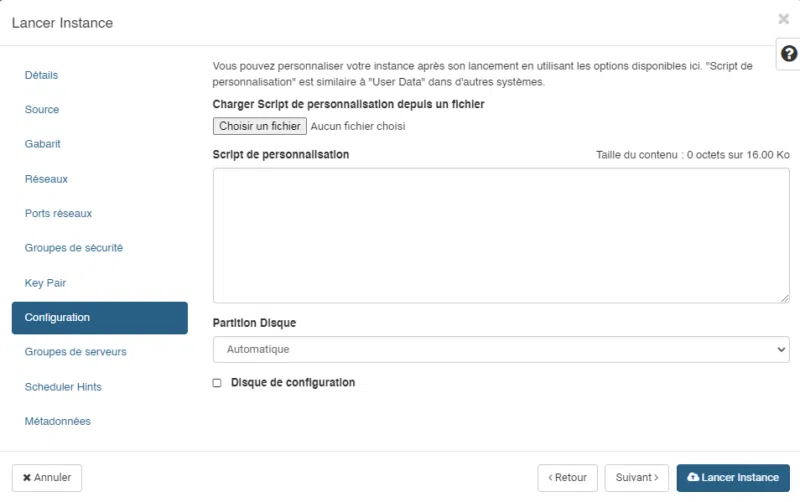
Task: Show the Groupes de sécurité step
Action: click(74, 248)
